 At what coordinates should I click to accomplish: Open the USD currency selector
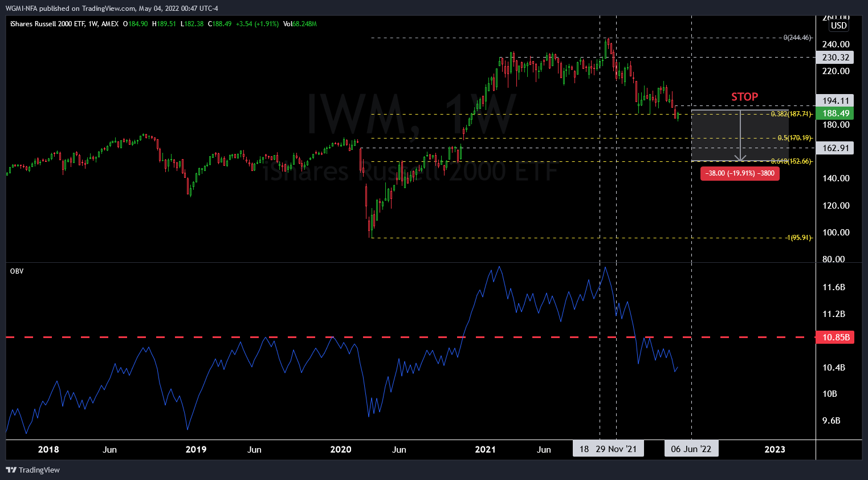[x=838, y=26]
